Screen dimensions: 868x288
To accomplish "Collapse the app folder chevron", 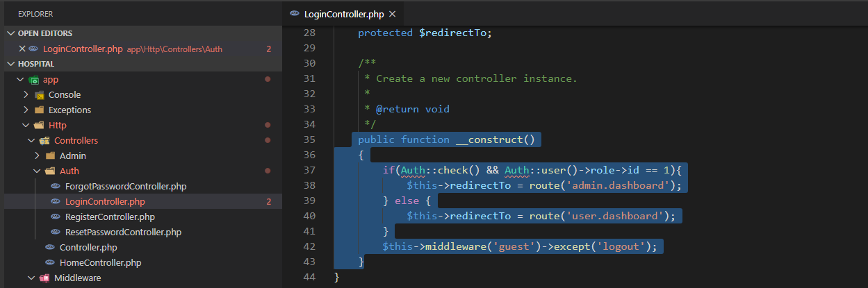I will pos(20,79).
